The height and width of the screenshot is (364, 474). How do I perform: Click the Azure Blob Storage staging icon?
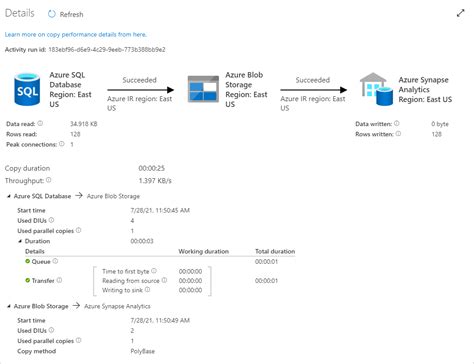[203, 89]
